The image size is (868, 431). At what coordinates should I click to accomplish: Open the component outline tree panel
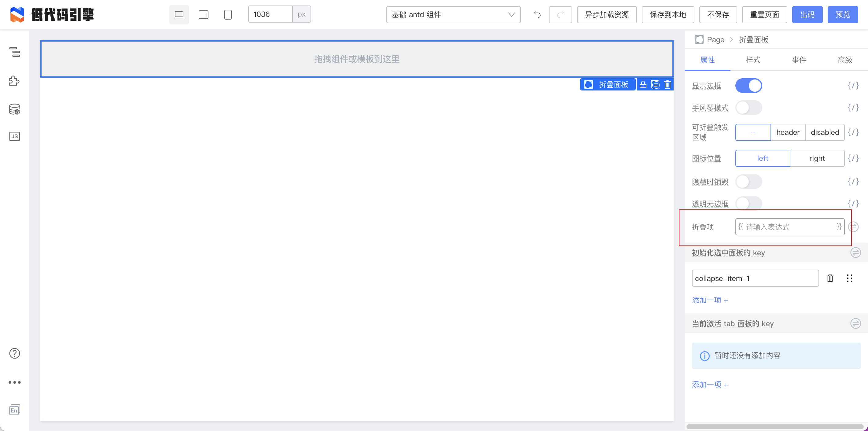(x=15, y=53)
